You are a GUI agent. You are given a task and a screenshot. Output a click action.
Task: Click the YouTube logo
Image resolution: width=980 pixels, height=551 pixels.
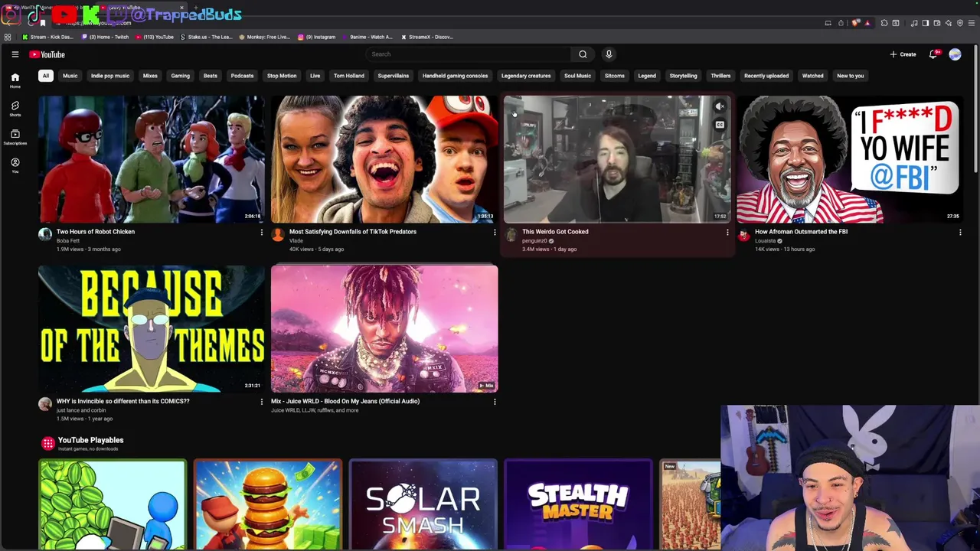[x=47, y=54]
